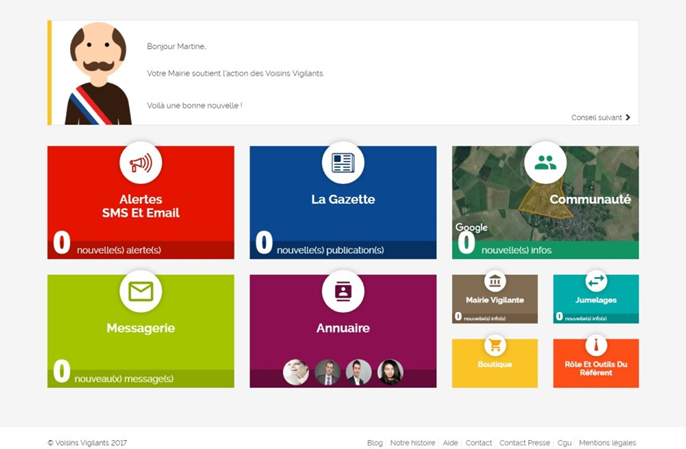Click the megaphone icon on Alertes tile

tap(141, 163)
